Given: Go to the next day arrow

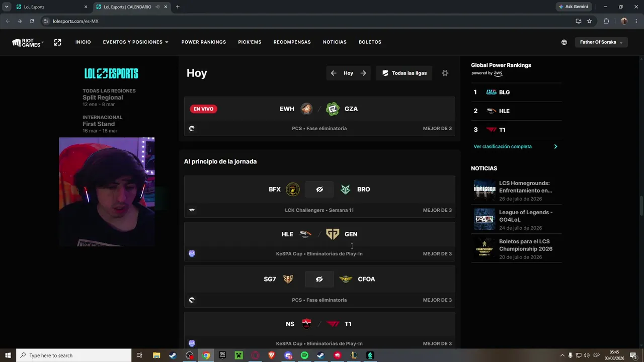Looking at the screenshot, I should [363, 73].
